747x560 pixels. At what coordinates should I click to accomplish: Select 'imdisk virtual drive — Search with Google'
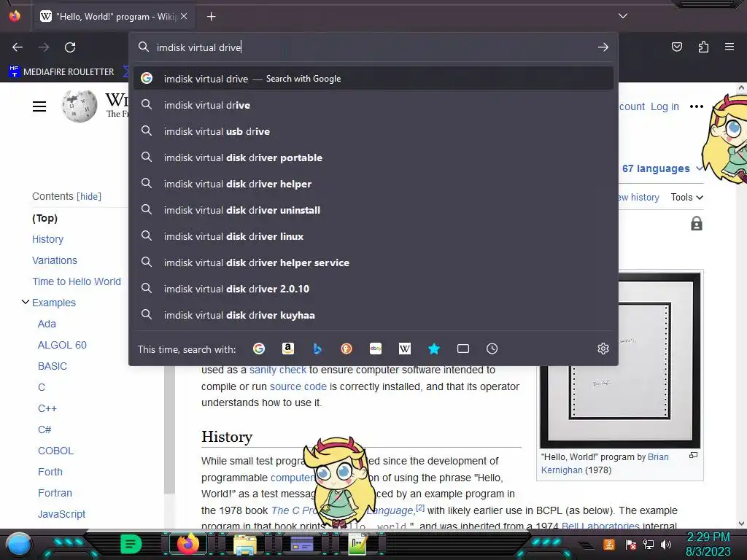(373, 79)
